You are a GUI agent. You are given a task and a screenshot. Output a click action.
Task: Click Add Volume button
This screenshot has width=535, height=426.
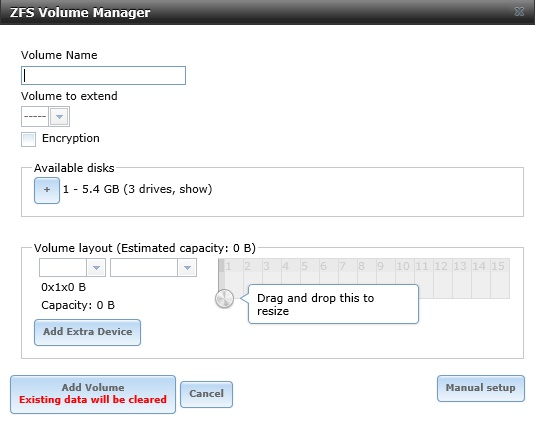click(x=93, y=394)
